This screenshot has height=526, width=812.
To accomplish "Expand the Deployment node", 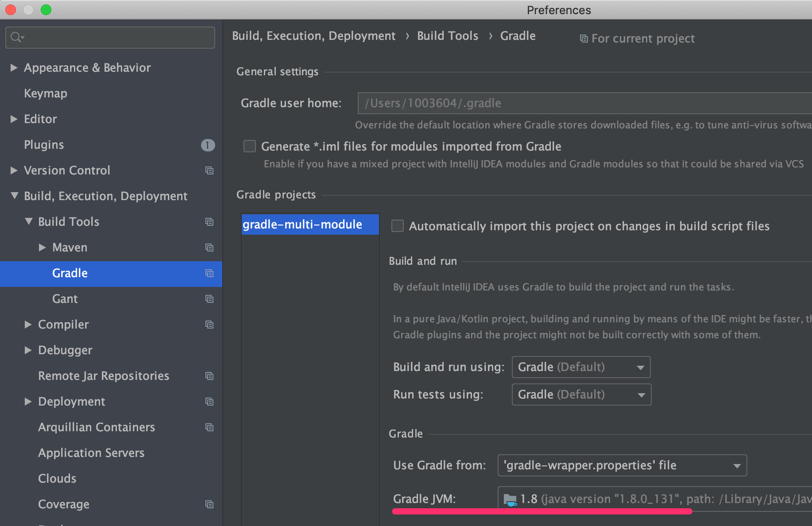I will (28, 401).
